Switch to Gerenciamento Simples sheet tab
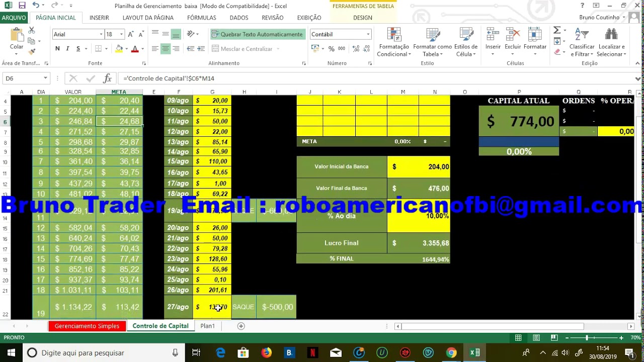 pos(87,326)
